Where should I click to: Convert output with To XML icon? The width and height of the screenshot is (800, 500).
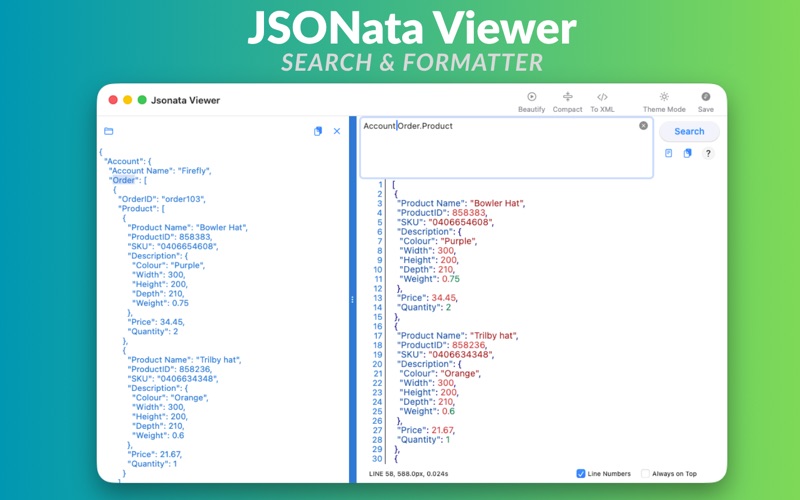(602, 96)
